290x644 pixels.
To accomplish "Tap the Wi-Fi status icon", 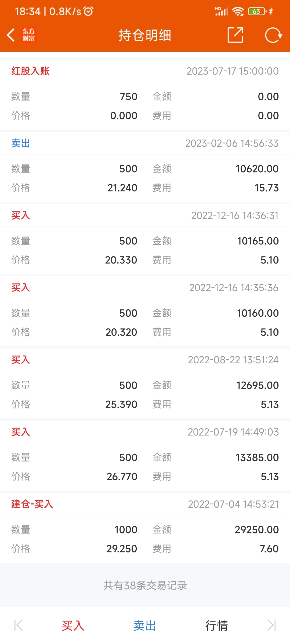I will 238,11.
